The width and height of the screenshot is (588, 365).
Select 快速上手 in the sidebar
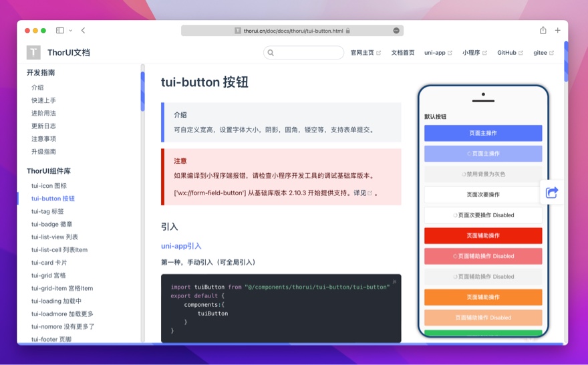pyautogui.click(x=43, y=100)
